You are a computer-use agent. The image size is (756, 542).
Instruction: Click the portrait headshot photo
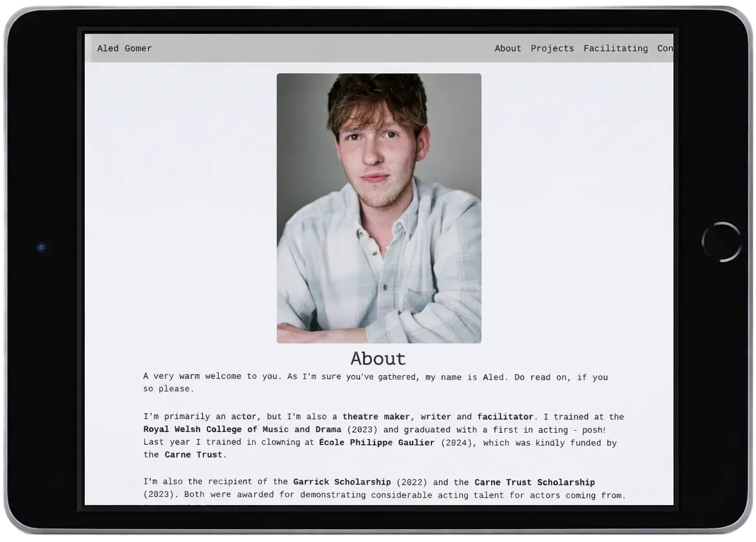[378, 208]
